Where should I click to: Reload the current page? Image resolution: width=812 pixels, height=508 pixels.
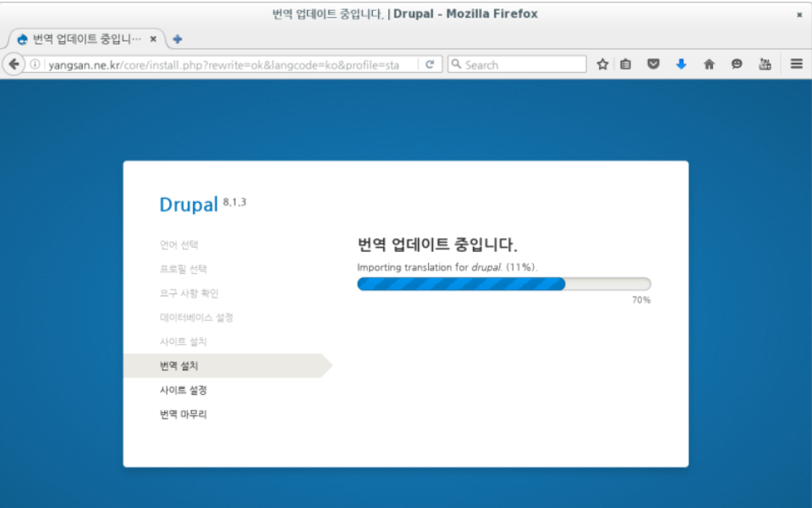(430, 64)
